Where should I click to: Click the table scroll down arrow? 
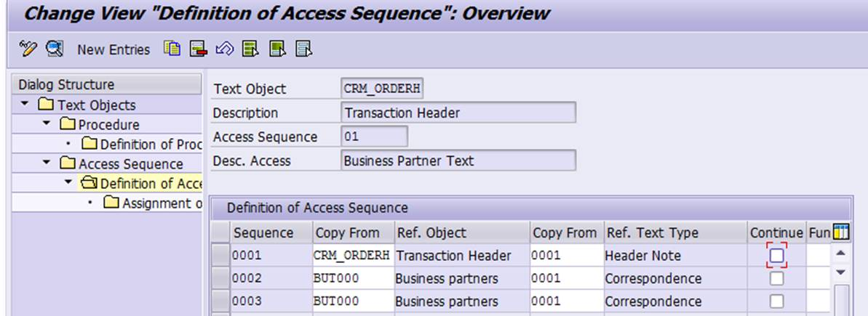pos(841,272)
